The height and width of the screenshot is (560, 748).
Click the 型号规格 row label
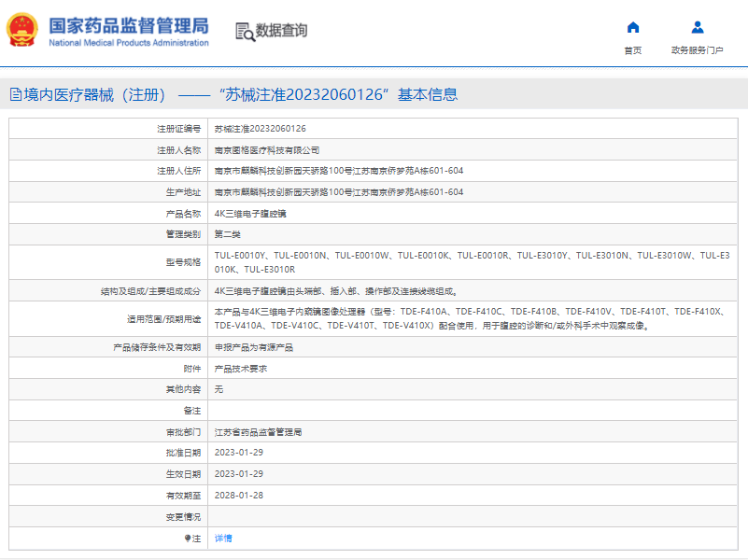point(183,262)
